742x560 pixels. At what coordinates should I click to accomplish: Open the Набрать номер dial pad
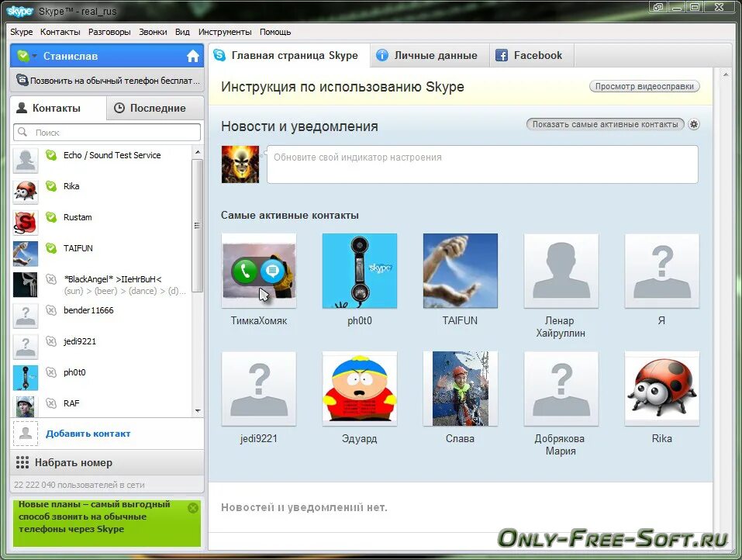click(x=107, y=462)
